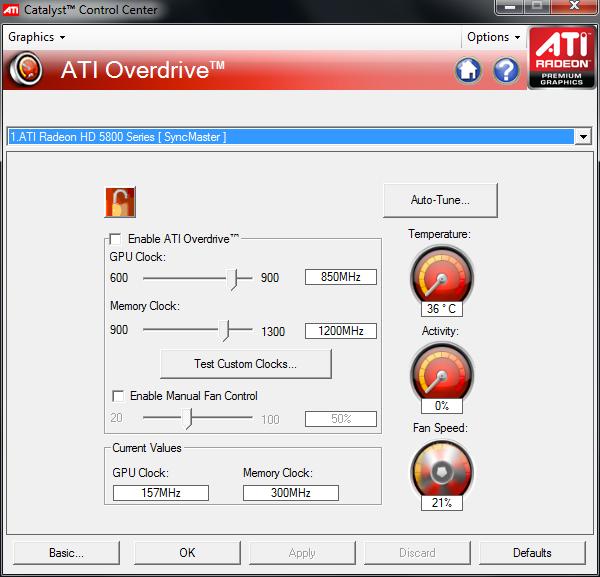The width and height of the screenshot is (600, 577).
Task: Click the 850MHz GPU clock field
Action: pyautogui.click(x=341, y=277)
